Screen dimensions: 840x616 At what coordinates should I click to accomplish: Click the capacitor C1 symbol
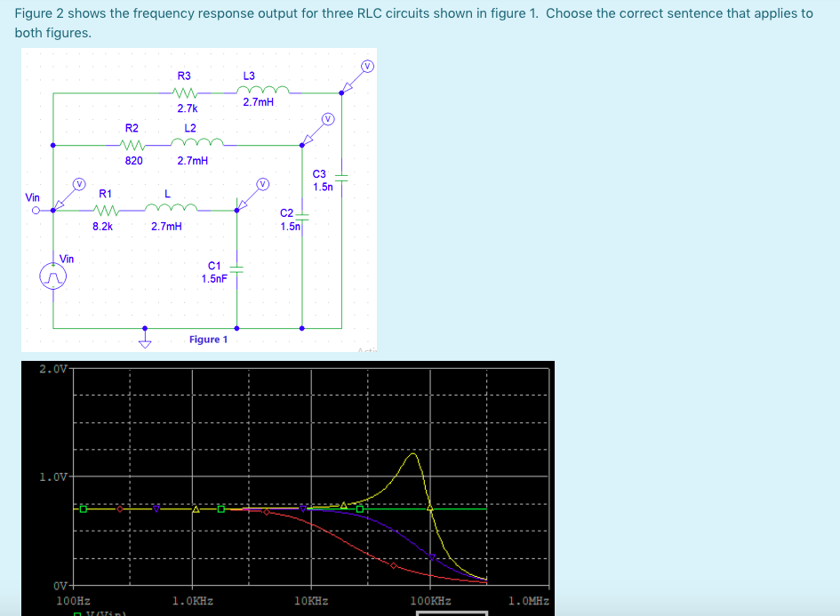pyautogui.click(x=237, y=270)
